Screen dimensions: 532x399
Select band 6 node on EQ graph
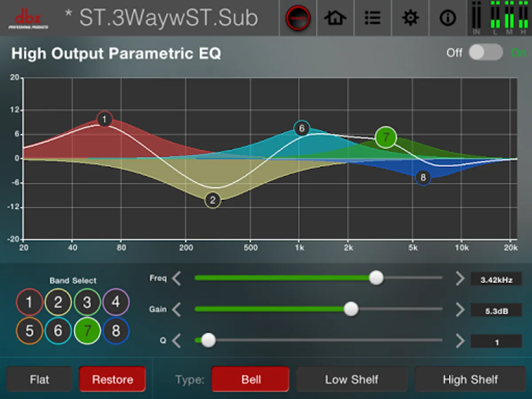(x=301, y=129)
